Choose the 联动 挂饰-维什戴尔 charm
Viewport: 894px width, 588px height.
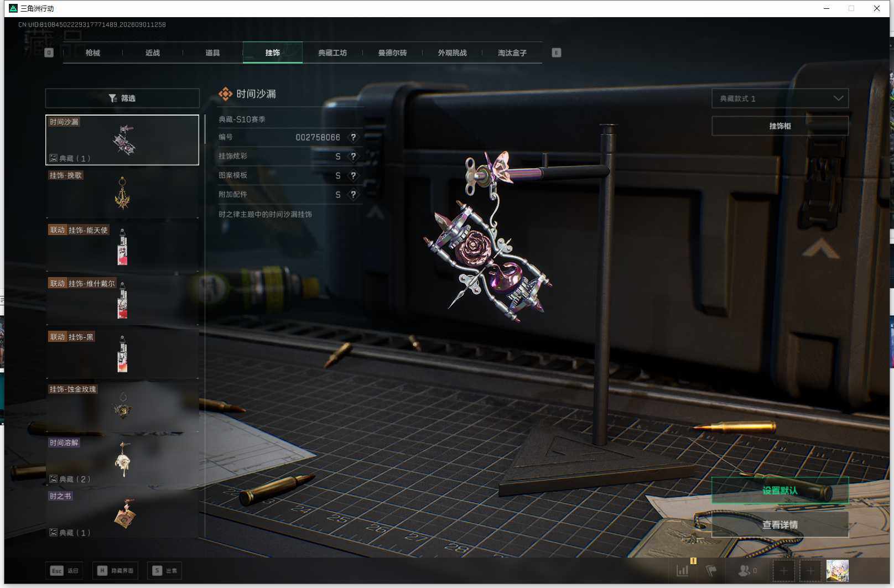click(122, 301)
